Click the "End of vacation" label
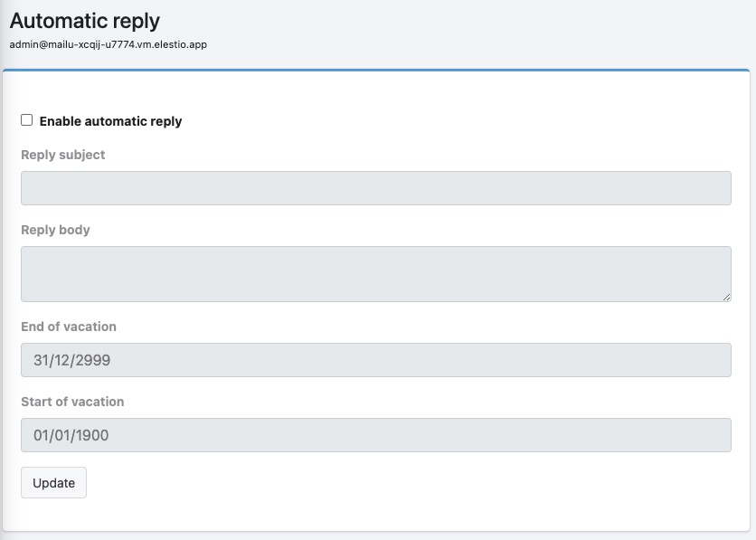 [69, 327]
